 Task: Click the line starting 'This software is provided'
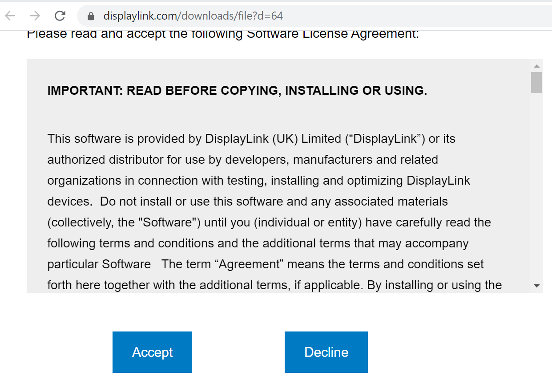(251, 139)
